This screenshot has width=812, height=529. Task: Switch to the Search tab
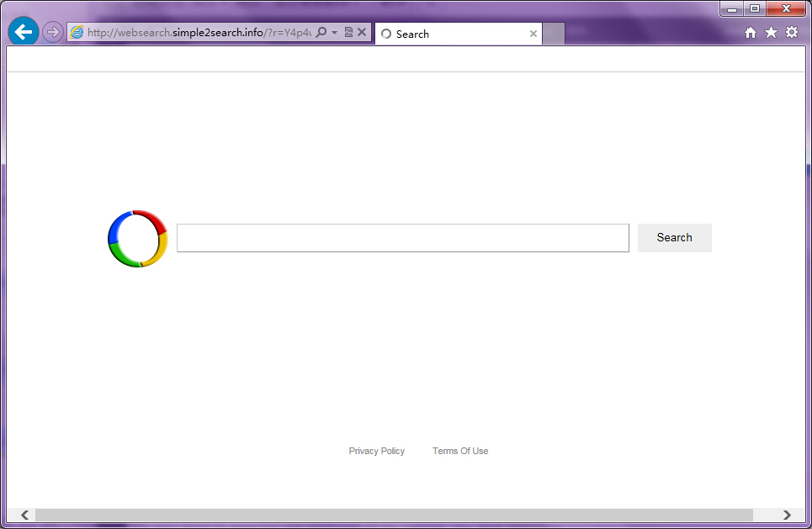[459, 34]
